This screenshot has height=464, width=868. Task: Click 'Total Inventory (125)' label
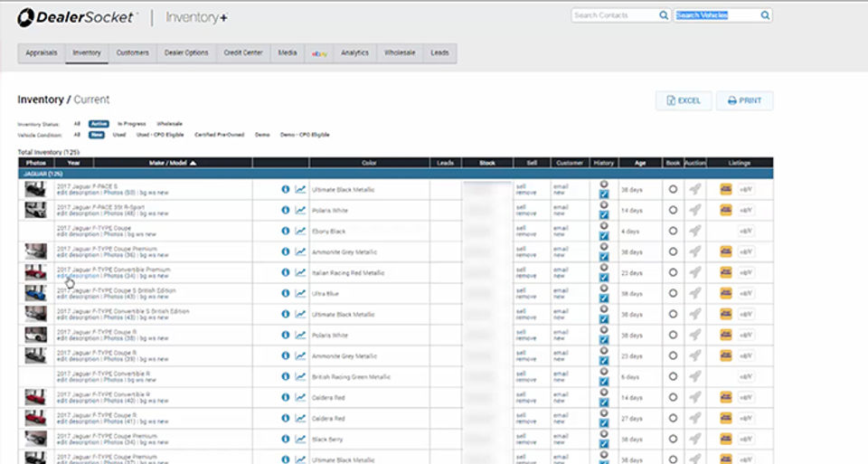click(49, 152)
